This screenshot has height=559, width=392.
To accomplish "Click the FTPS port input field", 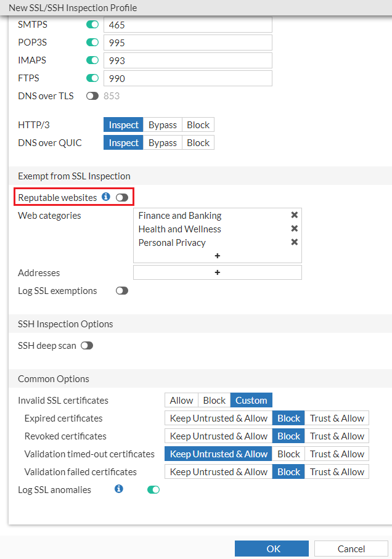I will click(188, 79).
